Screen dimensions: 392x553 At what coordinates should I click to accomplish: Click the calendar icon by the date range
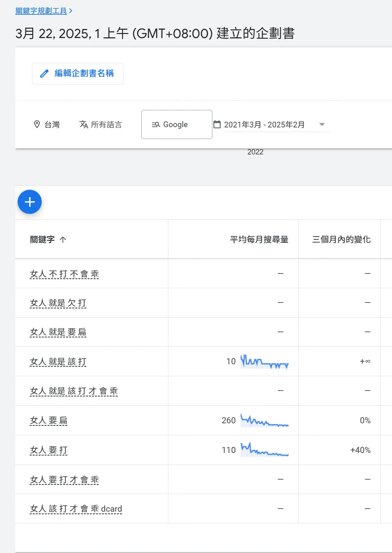coord(217,124)
